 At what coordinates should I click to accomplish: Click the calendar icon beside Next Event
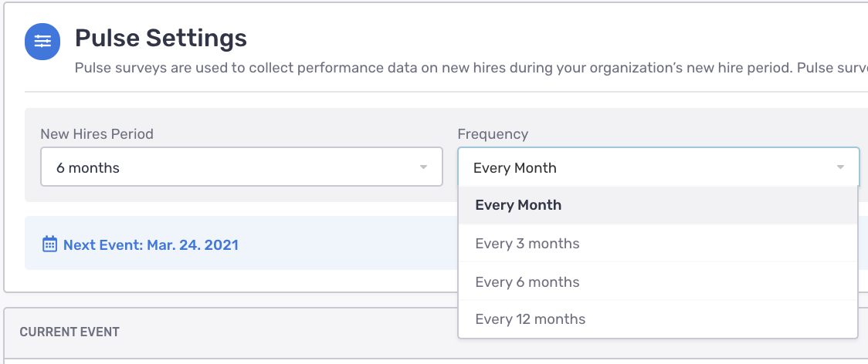pos(49,245)
